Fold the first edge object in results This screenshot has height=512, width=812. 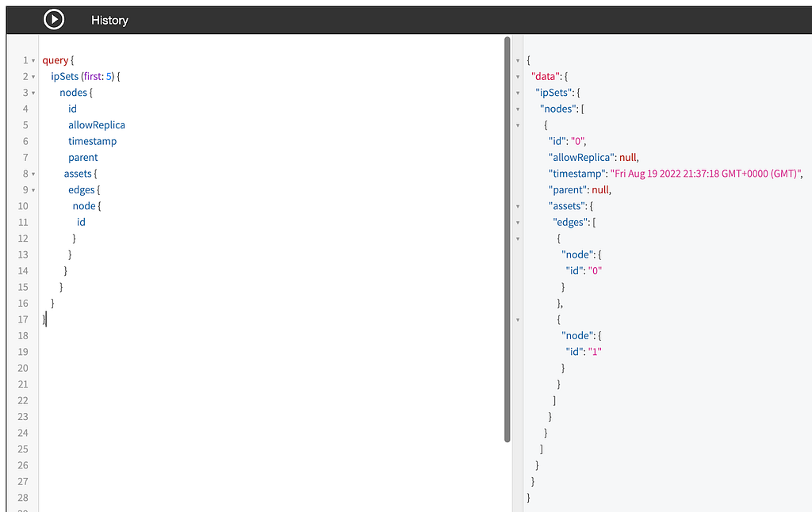coord(518,239)
